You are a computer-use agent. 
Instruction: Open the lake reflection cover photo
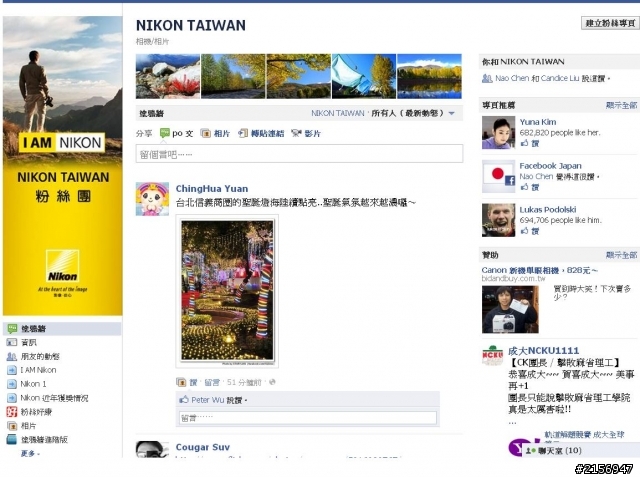pos(429,76)
